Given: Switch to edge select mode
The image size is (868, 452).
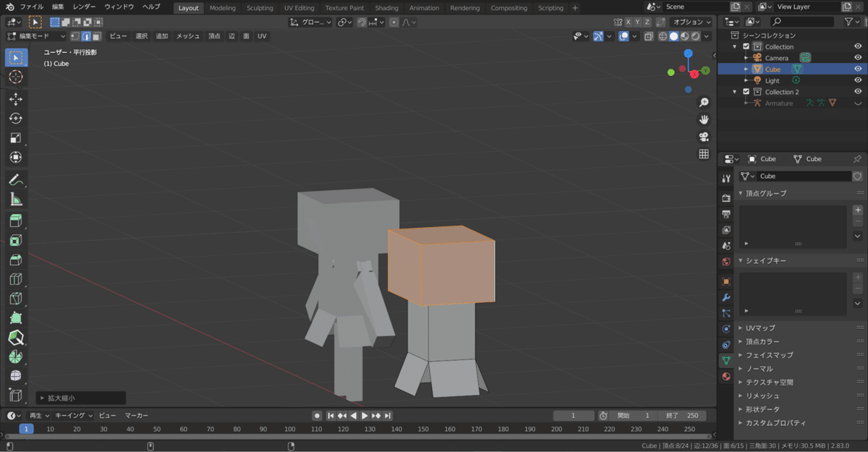Looking at the screenshot, I should 86,36.
